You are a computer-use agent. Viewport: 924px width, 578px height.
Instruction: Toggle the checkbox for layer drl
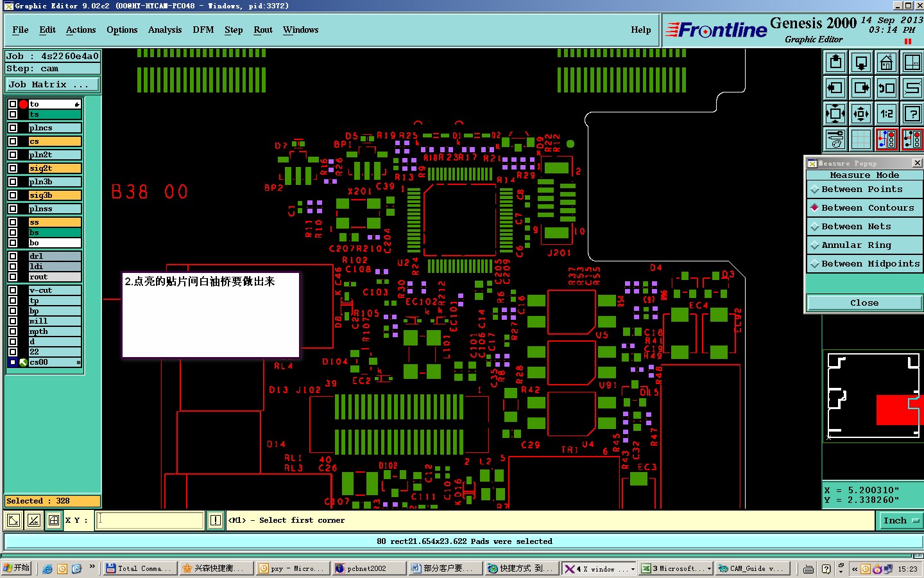click(x=13, y=256)
